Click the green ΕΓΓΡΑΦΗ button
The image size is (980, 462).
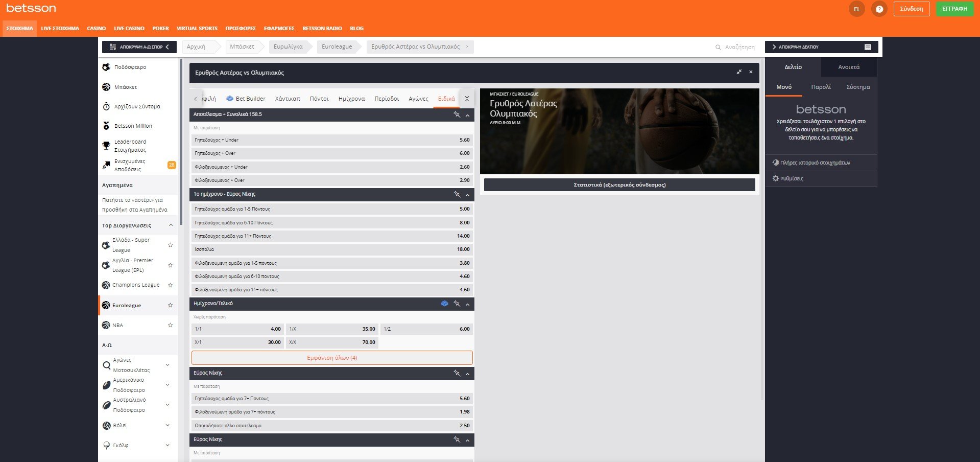pyautogui.click(x=954, y=9)
